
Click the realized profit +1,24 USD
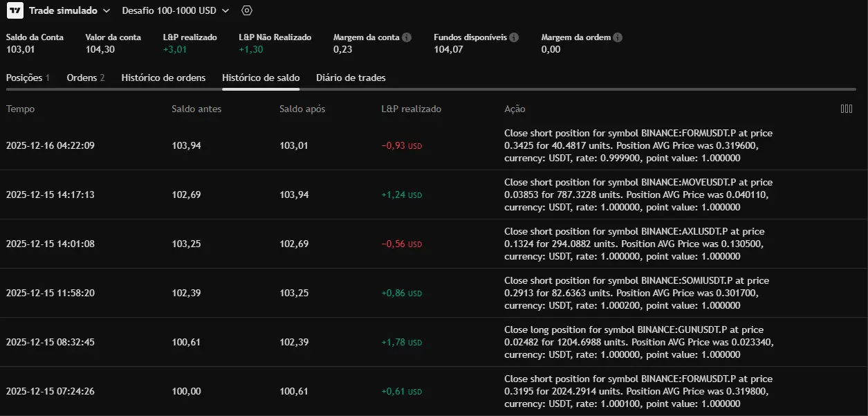[401, 195]
